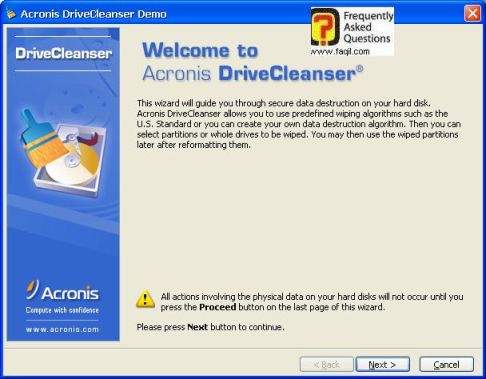The width and height of the screenshot is (486, 379).
Task: Click the disabled Back button
Action: 327,364
